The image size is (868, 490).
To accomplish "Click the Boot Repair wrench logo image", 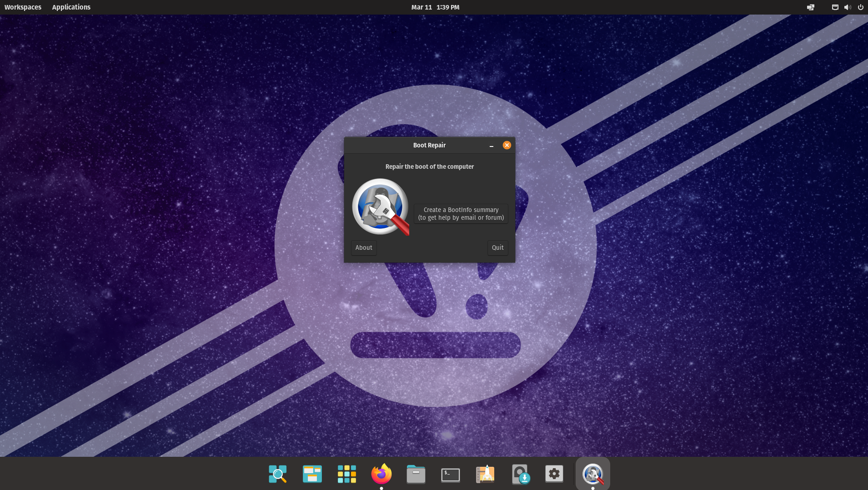I will pos(381,207).
